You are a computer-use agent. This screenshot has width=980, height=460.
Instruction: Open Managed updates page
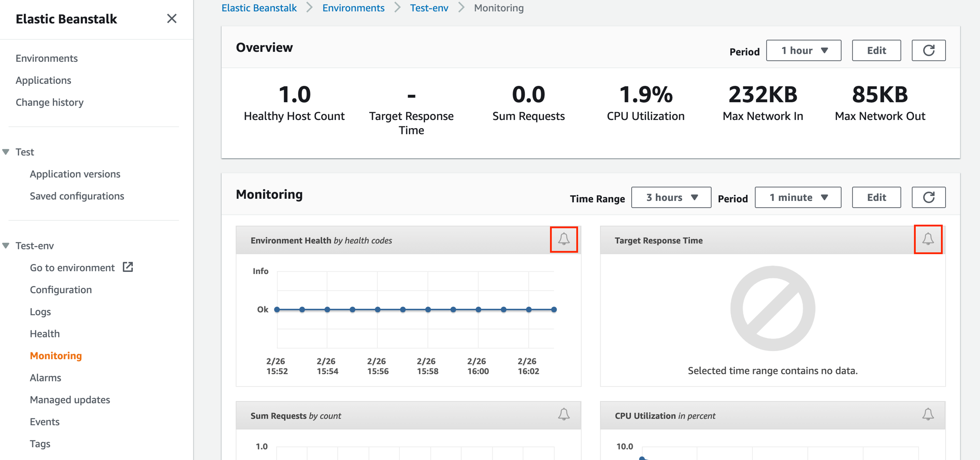coord(70,400)
